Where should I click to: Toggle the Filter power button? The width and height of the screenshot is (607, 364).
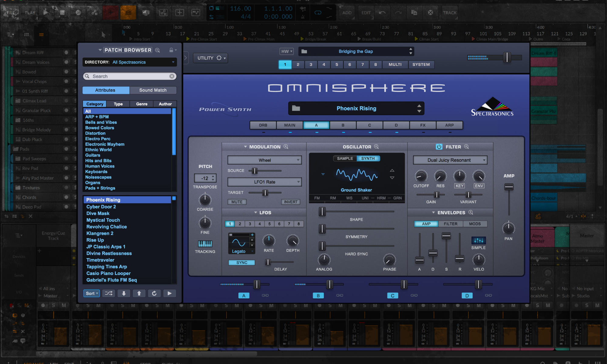point(439,147)
